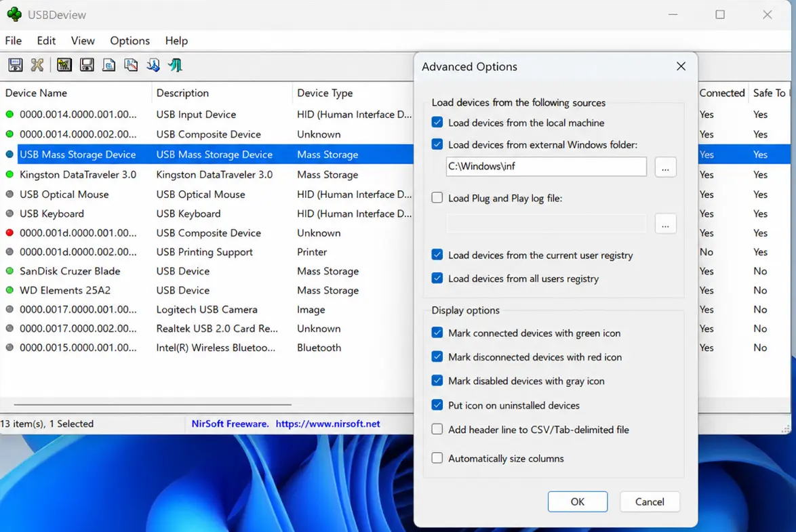
Task: Sort by the Connected column header
Action: click(x=722, y=93)
